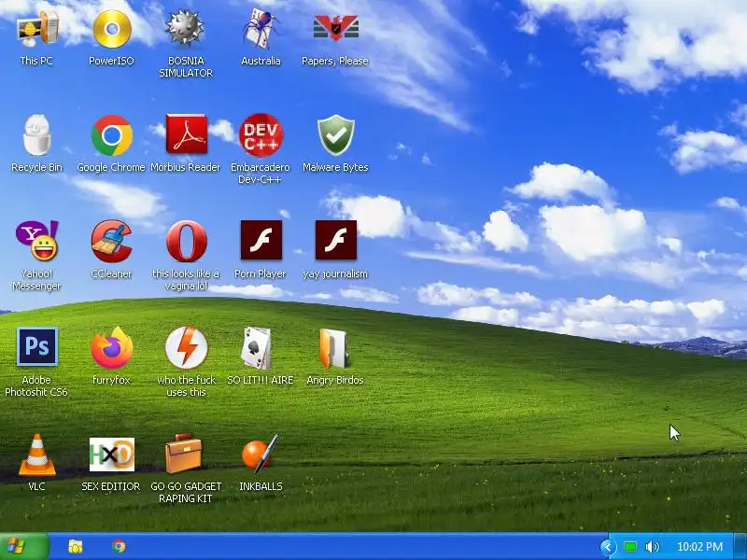This screenshot has height=560, width=747.
Task: Click the orange lightning bolt disc icon
Action: click(x=186, y=347)
